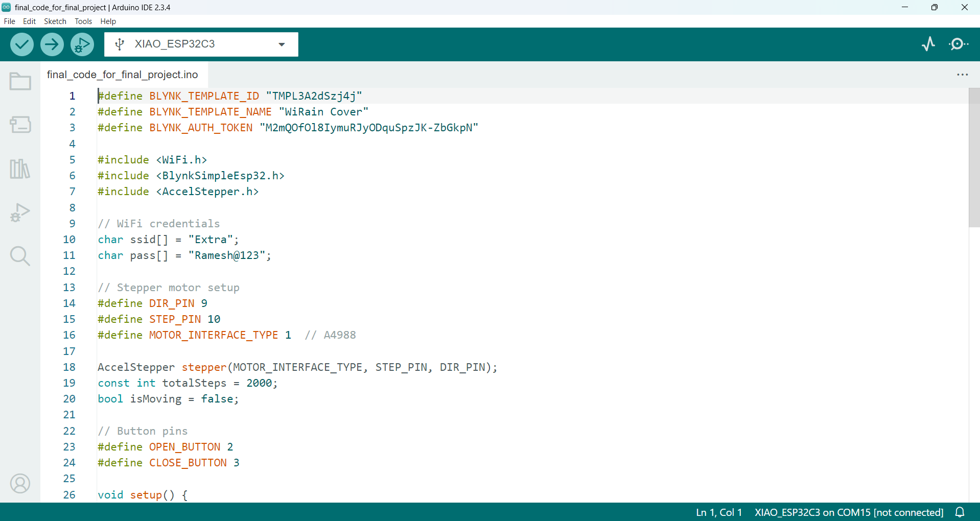Click the #include <WiFi.h> line

[152, 160]
